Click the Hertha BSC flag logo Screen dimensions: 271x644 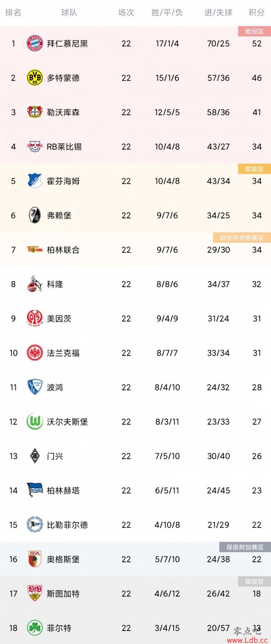[35, 490]
